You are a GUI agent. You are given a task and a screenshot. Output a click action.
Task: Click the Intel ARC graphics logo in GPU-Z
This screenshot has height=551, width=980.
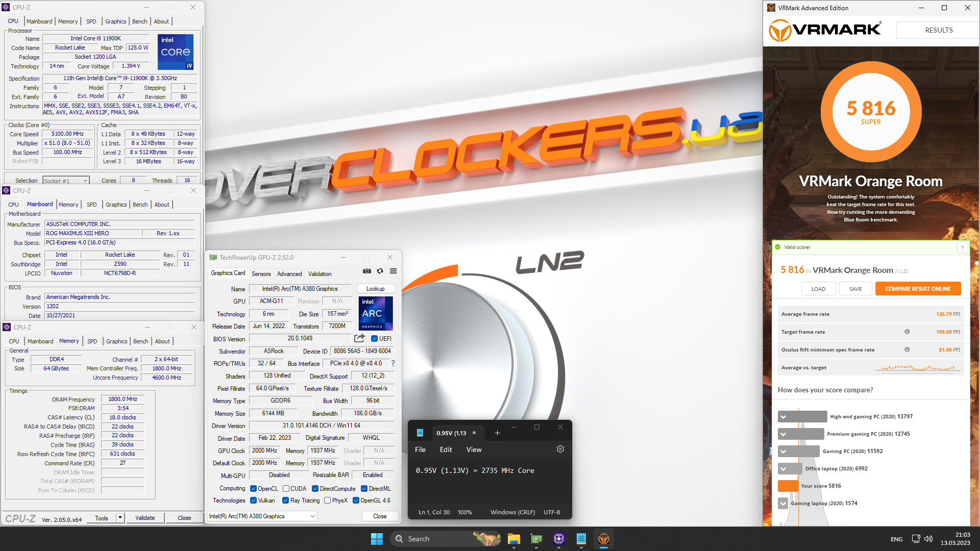pyautogui.click(x=376, y=313)
